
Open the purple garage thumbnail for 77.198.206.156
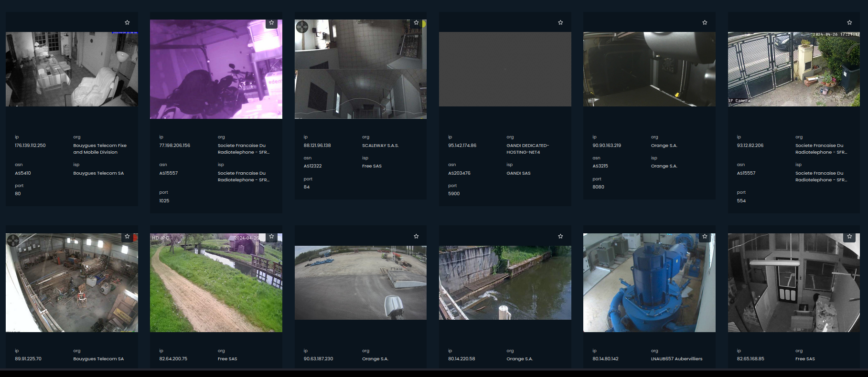pos(216,69)
